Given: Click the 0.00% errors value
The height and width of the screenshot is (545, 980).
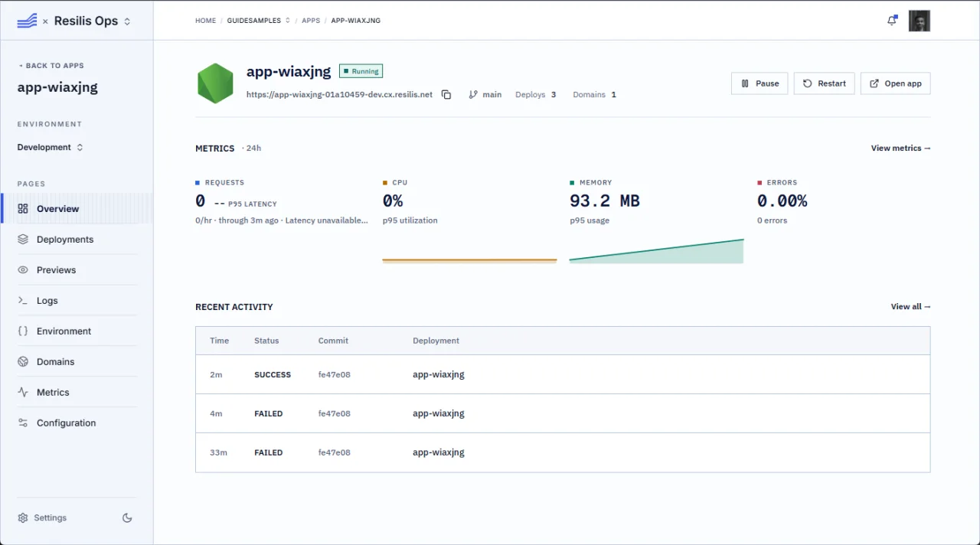Looking at the screenshot, I should tap(782, 201).
